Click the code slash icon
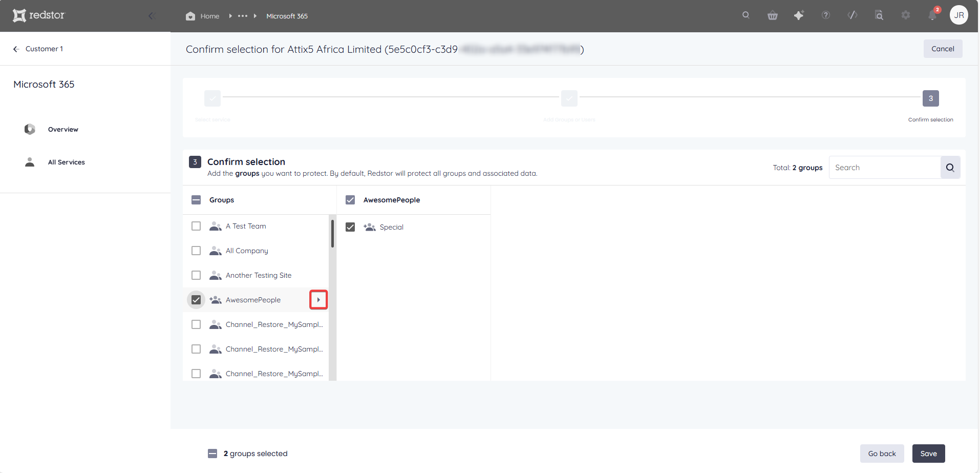Screen dimensions: 980x473 click(x=853, y=15)
